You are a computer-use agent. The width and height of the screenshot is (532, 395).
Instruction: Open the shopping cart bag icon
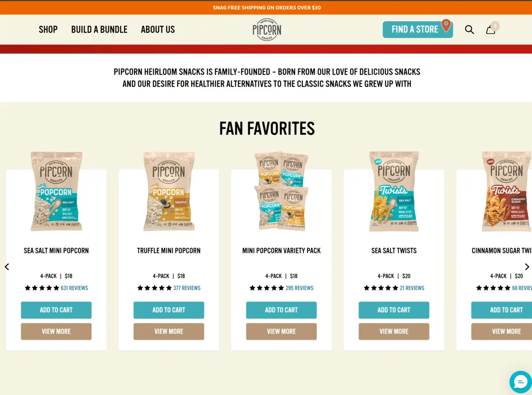(491, 30)
